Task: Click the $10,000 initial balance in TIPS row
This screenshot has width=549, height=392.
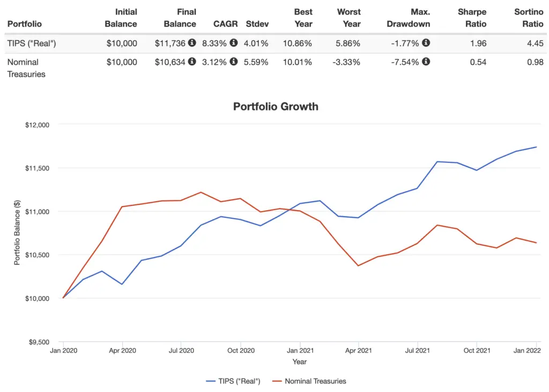Action: [x=122, y=43]
